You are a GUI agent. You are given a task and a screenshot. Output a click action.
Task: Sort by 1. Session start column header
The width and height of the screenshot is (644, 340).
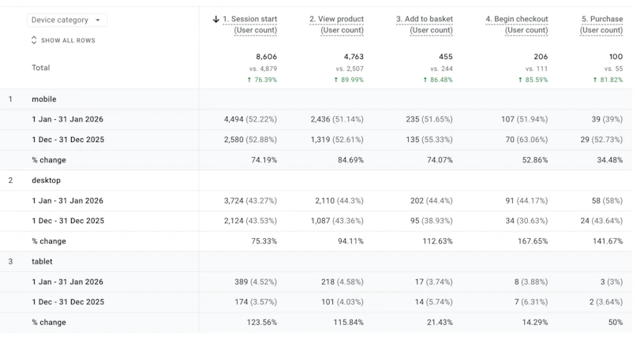(x=250, y=24)
